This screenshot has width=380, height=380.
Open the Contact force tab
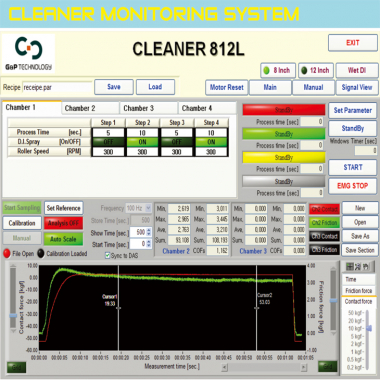359,301
